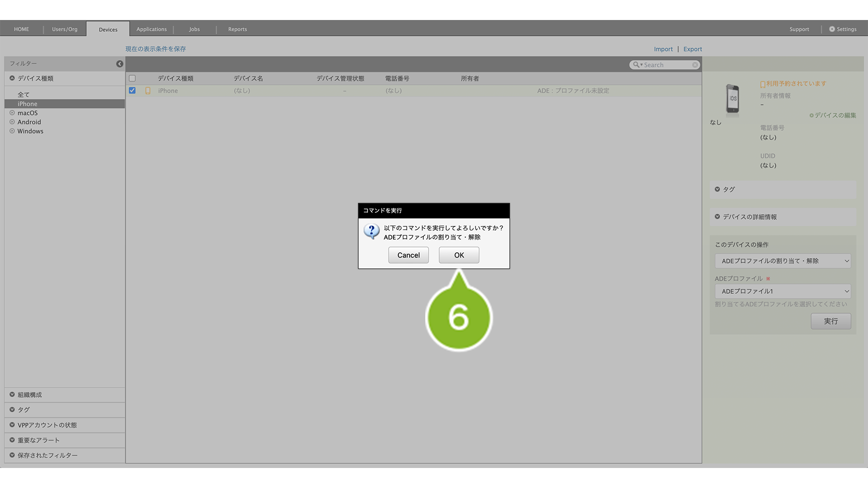Open the ADEプロファイル1 dropdown

point(783,291)
